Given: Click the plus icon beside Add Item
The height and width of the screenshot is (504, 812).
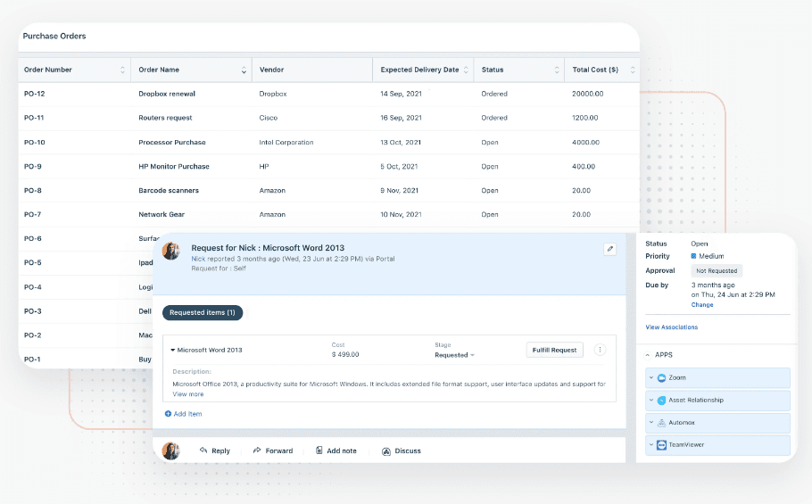Looking at the screenshot, I should [168, 414].
